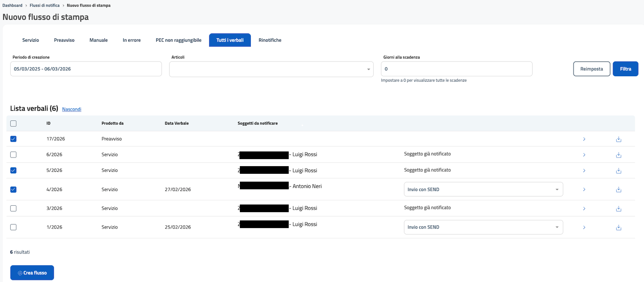The height and width of the screenshot is (282, 644).
Task: Check the box for verbale 6/2026
Action: pos(13,155)
